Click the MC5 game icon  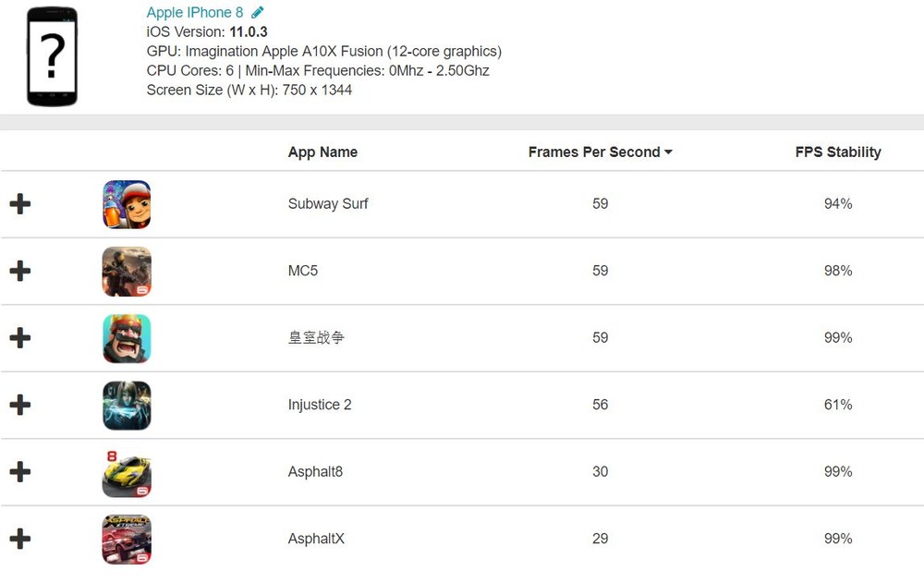click(127, 272)
